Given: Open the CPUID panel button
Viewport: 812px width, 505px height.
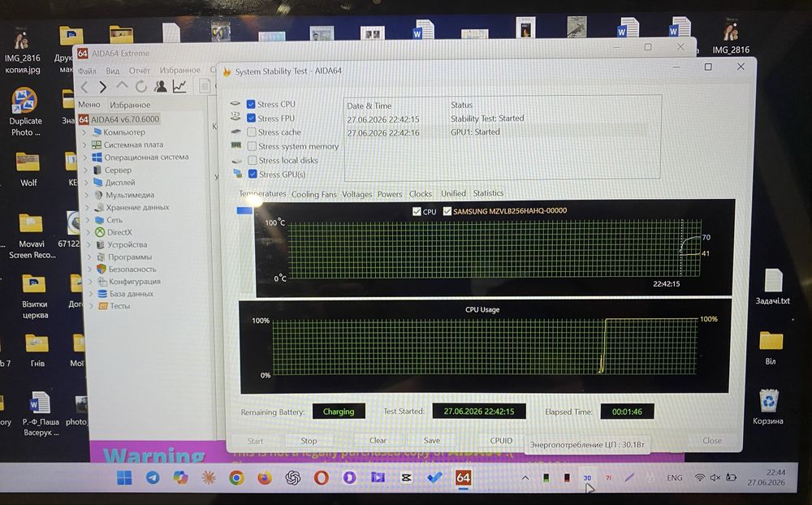Looking at the screenshot, I should coord(501,440).
